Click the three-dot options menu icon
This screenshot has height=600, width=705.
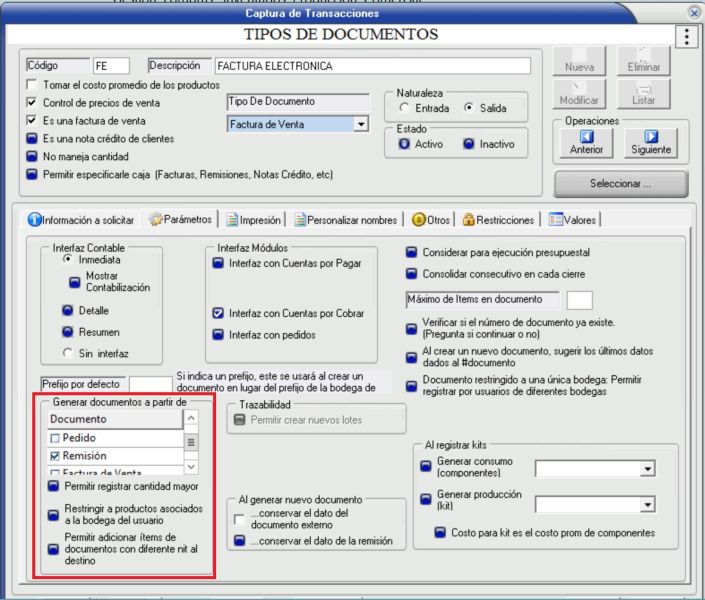point(686,37)
